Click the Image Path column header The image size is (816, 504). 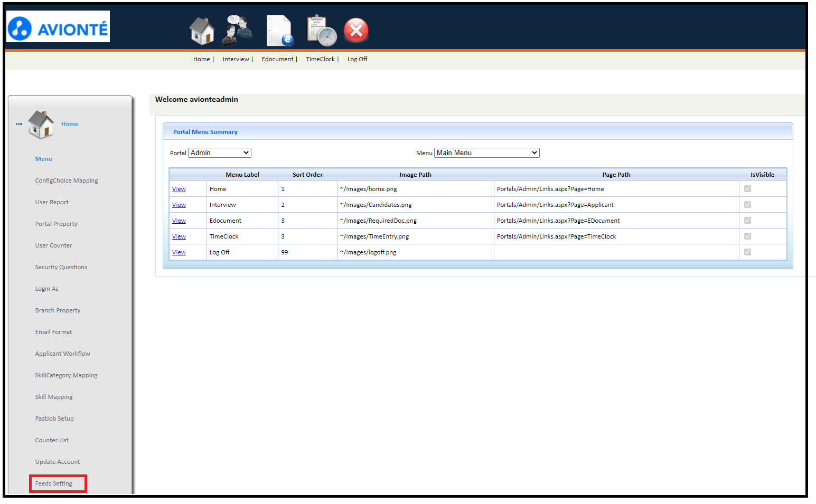(x=415, y=175)
